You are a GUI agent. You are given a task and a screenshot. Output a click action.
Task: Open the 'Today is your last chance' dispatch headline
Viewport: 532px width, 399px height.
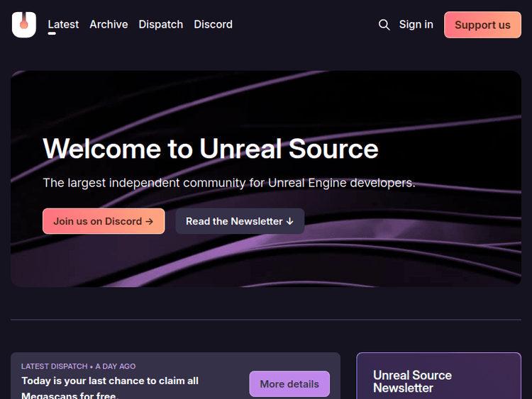point(110,388)
